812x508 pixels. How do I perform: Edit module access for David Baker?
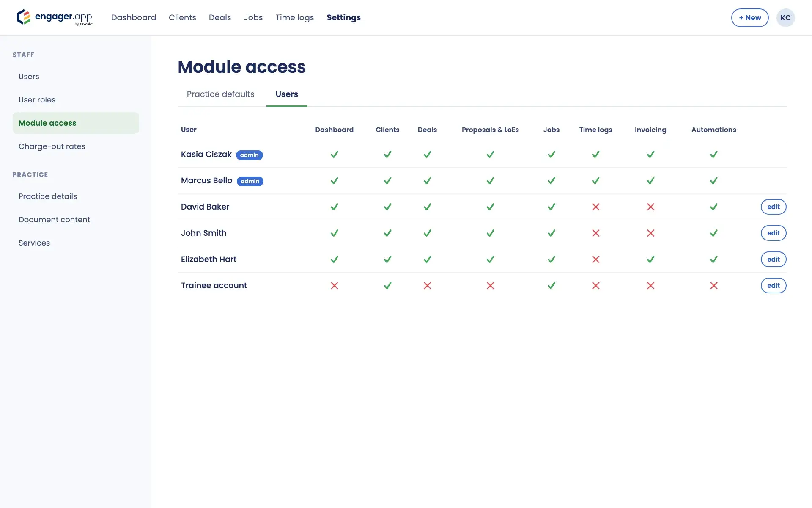point(773,207)
